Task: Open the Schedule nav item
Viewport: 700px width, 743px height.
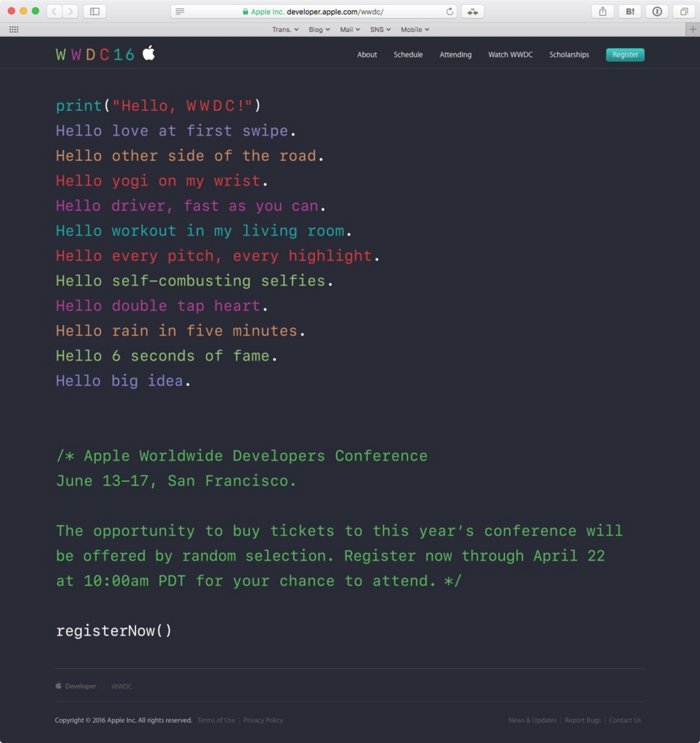Action: 408,54
